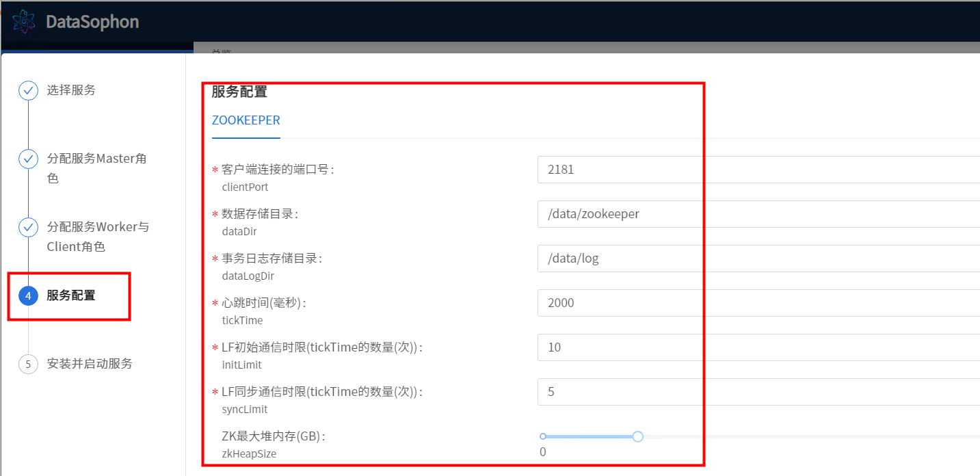The width and height of the screenshot is (980, 476).
Task: Open the 选择服务 step label
Action: 71,90
